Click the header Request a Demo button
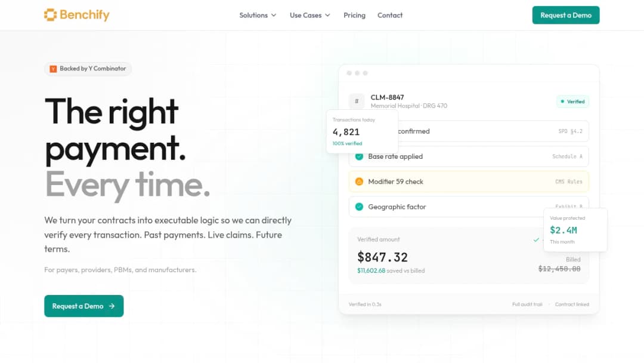 [565, 15]
